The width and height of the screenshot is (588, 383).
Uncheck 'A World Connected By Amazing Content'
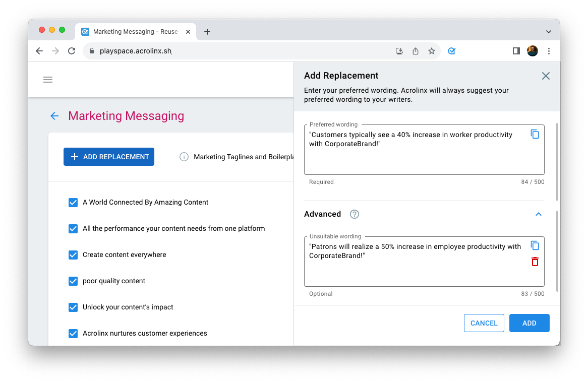click(x=73, y=203)
